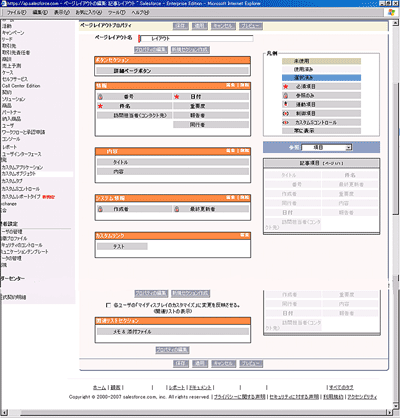Select カスタムオブジェクト in the sidebar
400x418 pixels.
(19, 174)
